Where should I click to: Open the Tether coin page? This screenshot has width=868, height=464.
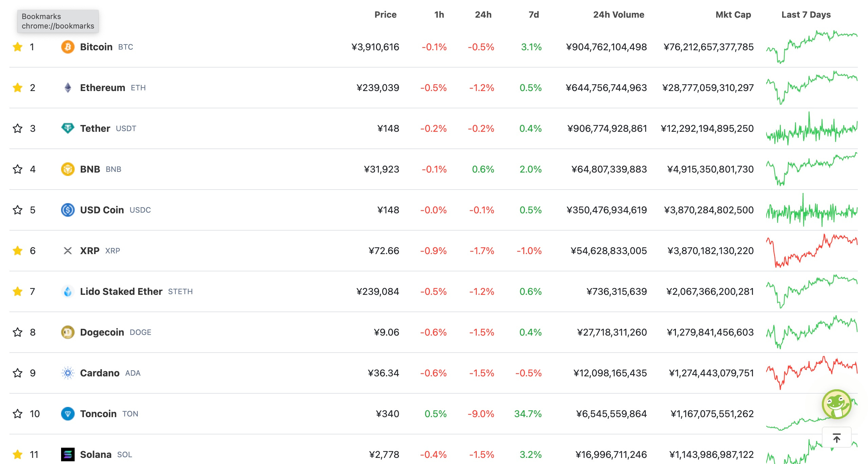pos(95,128)
